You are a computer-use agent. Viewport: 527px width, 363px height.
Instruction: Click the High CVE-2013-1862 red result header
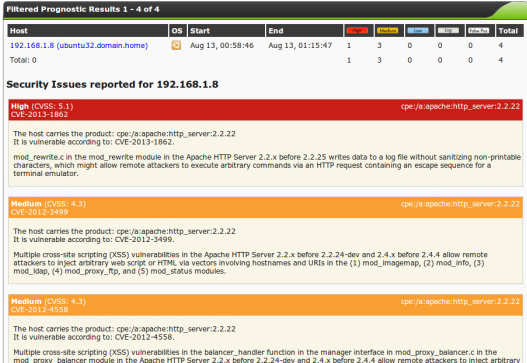266,110
